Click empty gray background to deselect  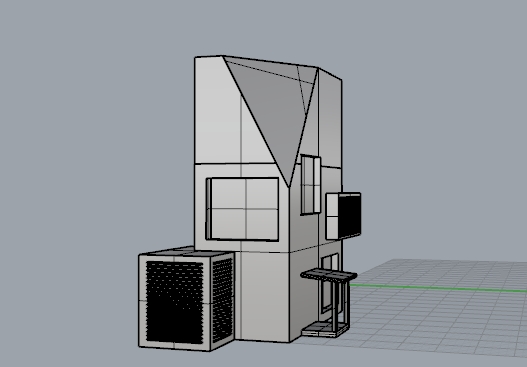[84, 134]
